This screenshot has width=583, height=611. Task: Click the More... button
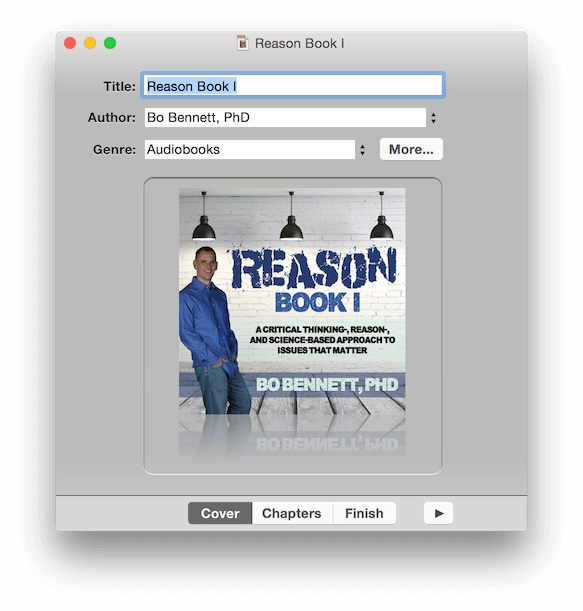click(411, 149)
